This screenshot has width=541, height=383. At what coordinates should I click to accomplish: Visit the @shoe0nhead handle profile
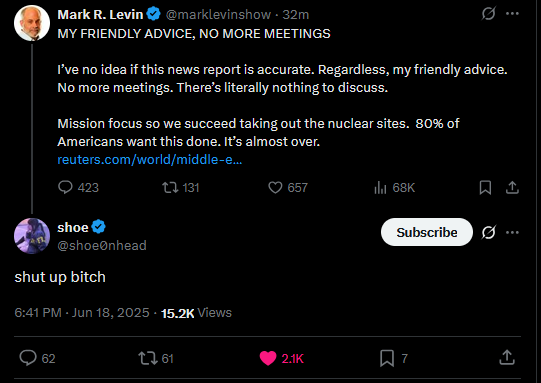102,245
